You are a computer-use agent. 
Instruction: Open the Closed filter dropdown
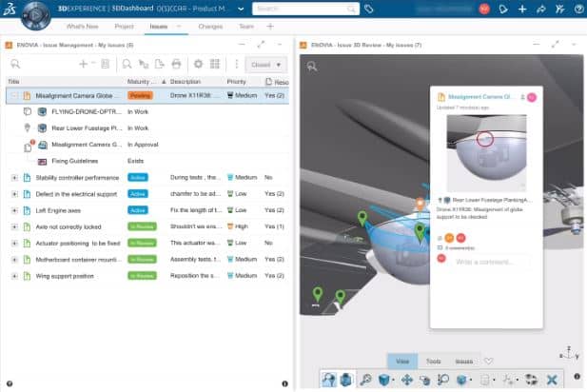click(266, 65)
